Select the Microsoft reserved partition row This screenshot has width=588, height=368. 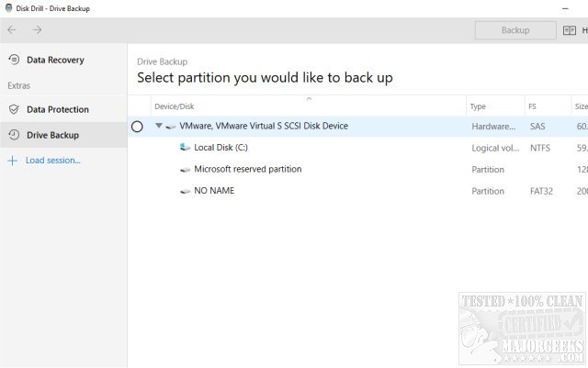247,169
